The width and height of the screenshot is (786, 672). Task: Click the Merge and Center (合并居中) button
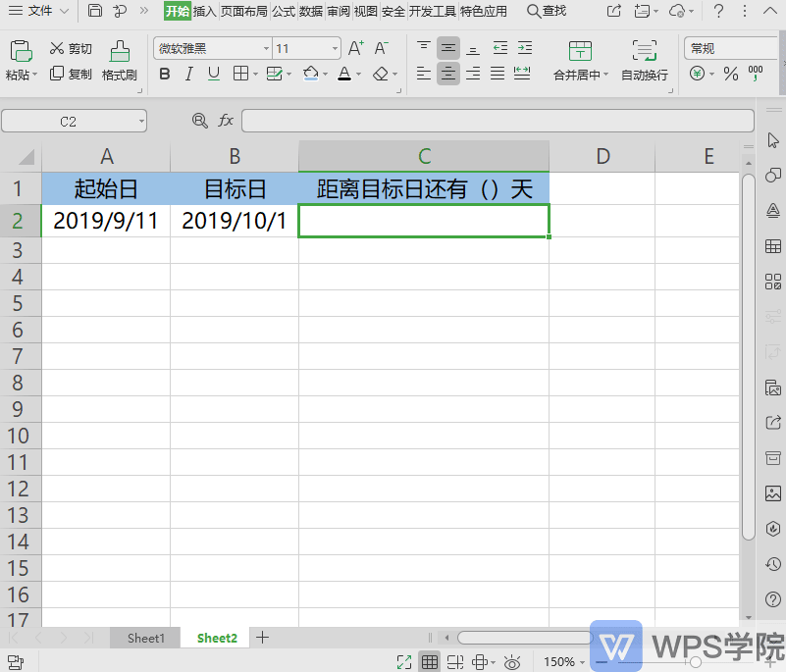pyautogui.click(x=580, y=61)
